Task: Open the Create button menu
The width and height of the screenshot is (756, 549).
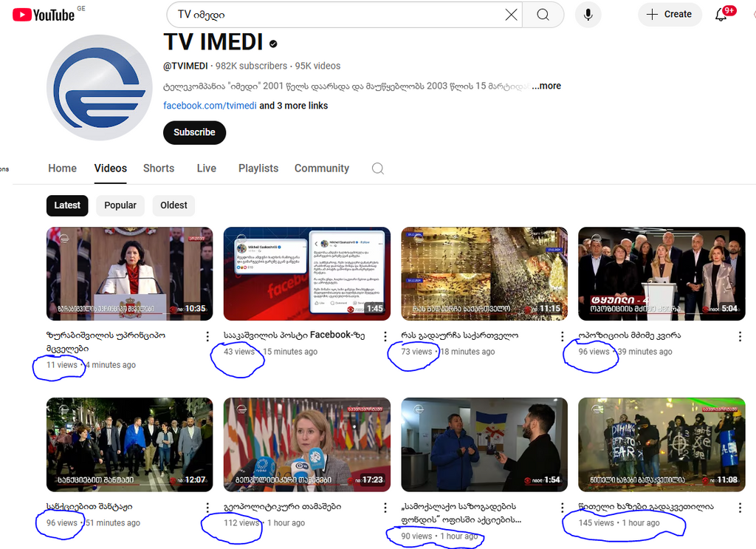Action: [669, 15]
